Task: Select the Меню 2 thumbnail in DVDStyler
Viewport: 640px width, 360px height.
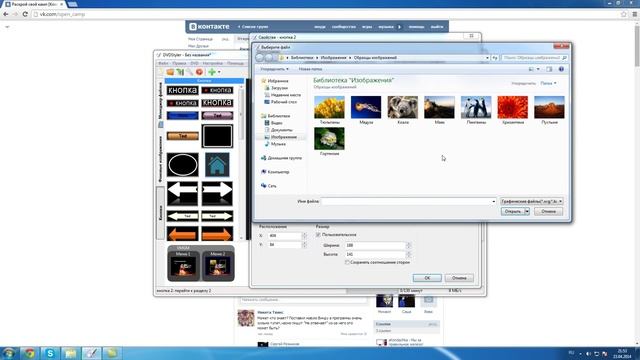Action: (x=218, y=265)
